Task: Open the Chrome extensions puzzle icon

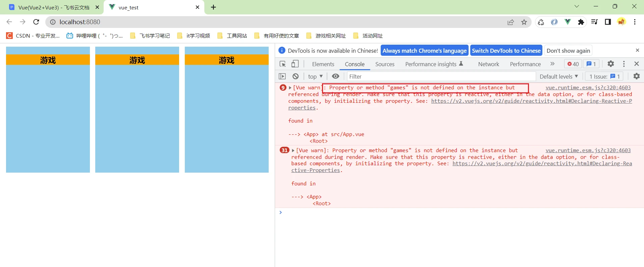Action: tap(581, 22)
